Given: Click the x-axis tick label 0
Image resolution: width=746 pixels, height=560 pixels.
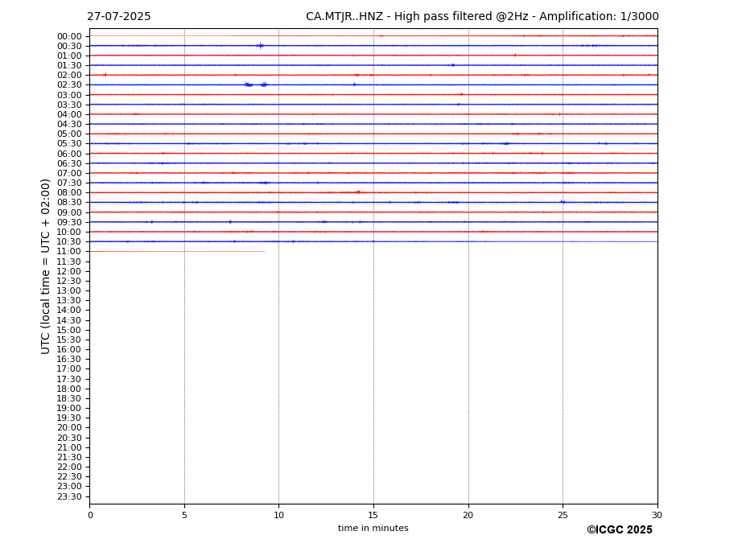Looking at the screenshot, I should point(90,515).
